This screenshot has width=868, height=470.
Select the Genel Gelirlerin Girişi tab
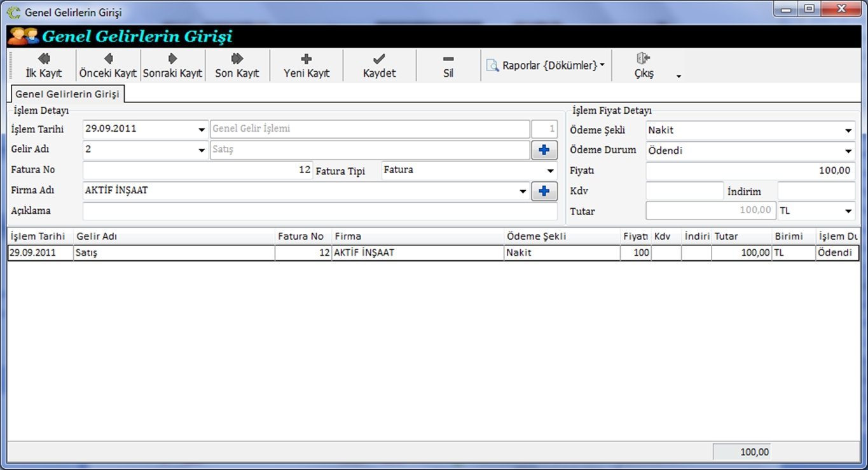[x=67, y=94]
